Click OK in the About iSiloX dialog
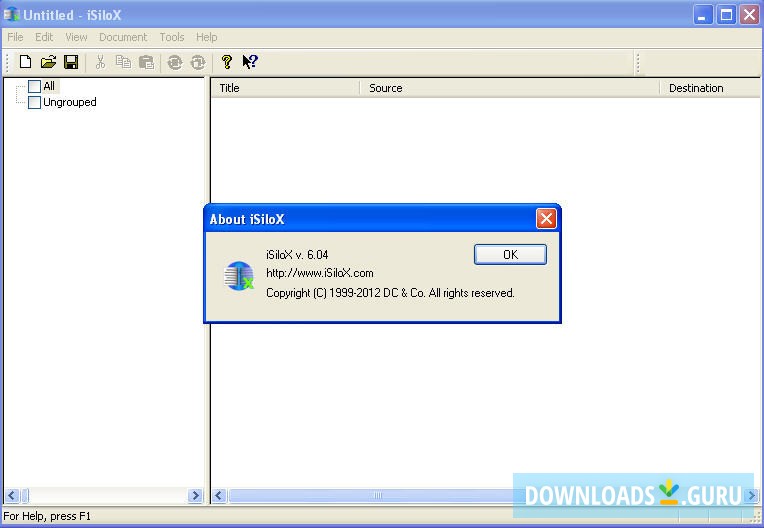The height and width of the screenshot is (528, 764). (x=510, y=255)
